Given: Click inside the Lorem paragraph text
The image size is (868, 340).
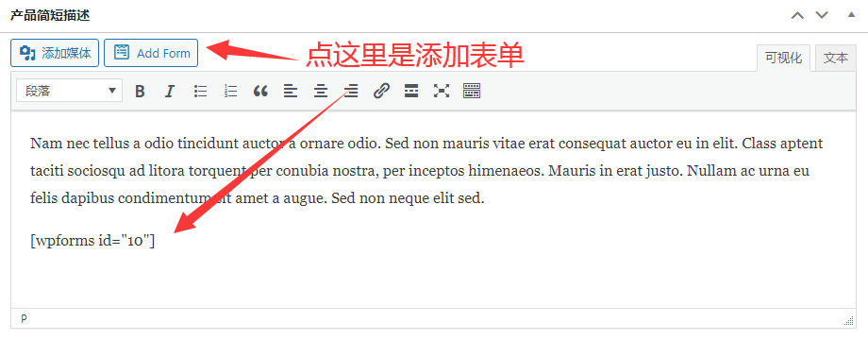Looking at the screenshot, I should [x=426, y=172].
